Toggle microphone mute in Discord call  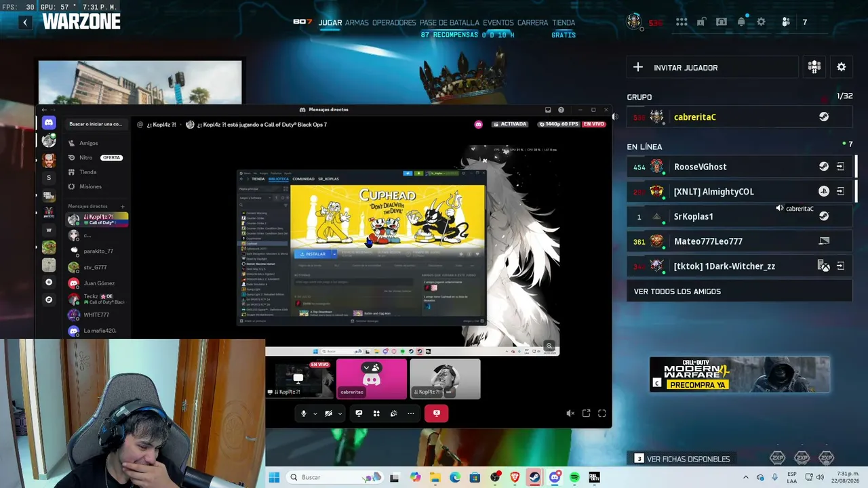point(304,413)
